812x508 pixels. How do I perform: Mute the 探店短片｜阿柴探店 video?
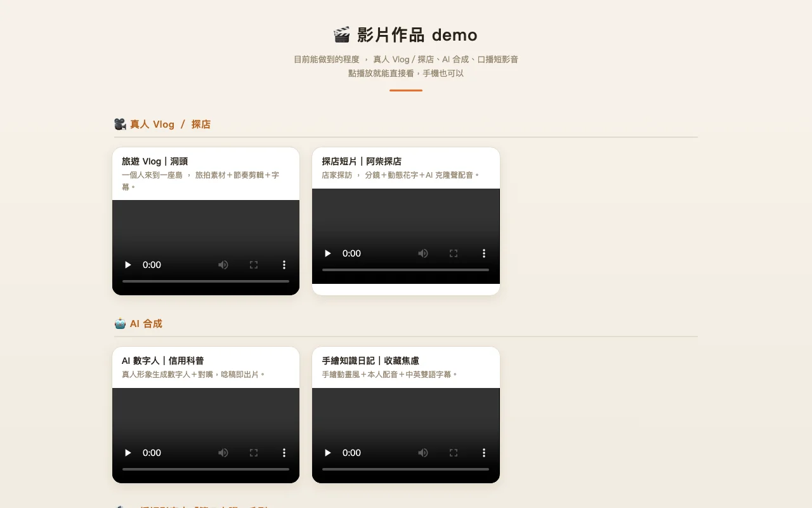coord(423,253)
